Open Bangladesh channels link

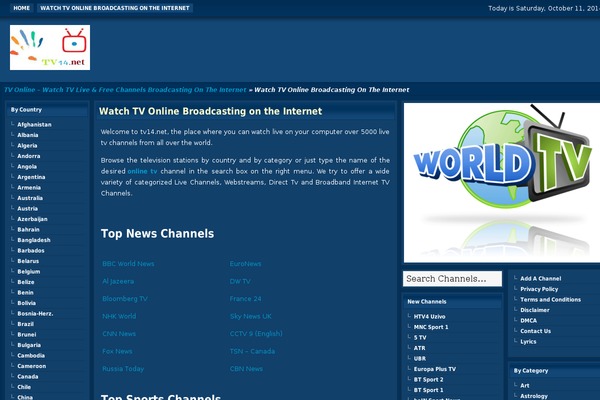point(34,240)
